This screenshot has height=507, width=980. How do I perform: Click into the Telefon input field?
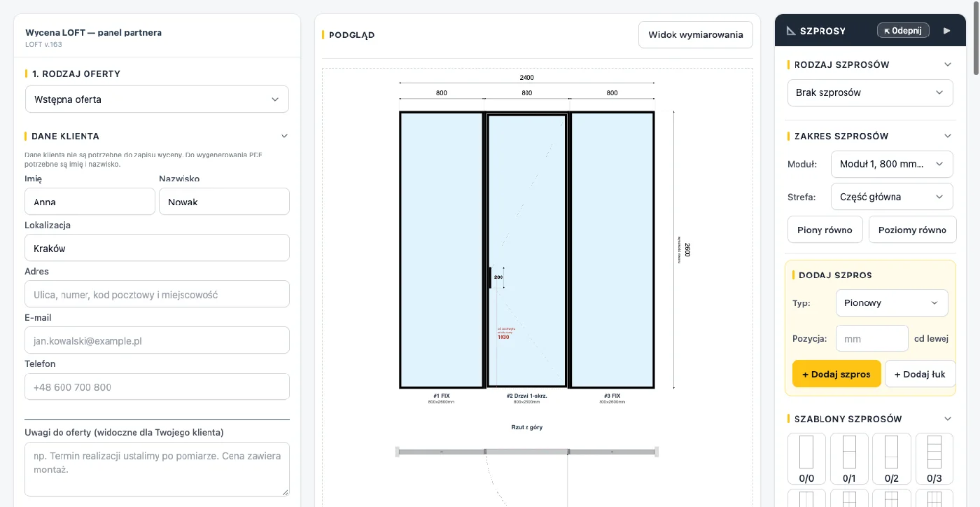point(157,387)
